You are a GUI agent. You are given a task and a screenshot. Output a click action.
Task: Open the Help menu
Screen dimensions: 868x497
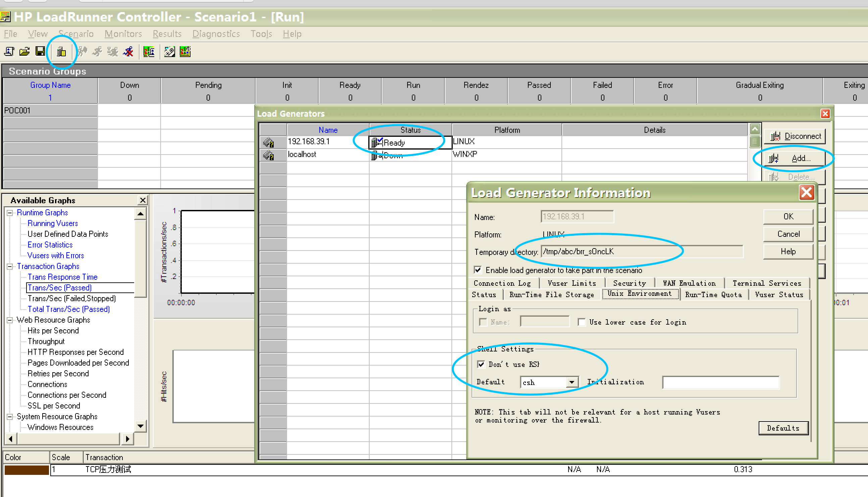[x=292, y=34]
